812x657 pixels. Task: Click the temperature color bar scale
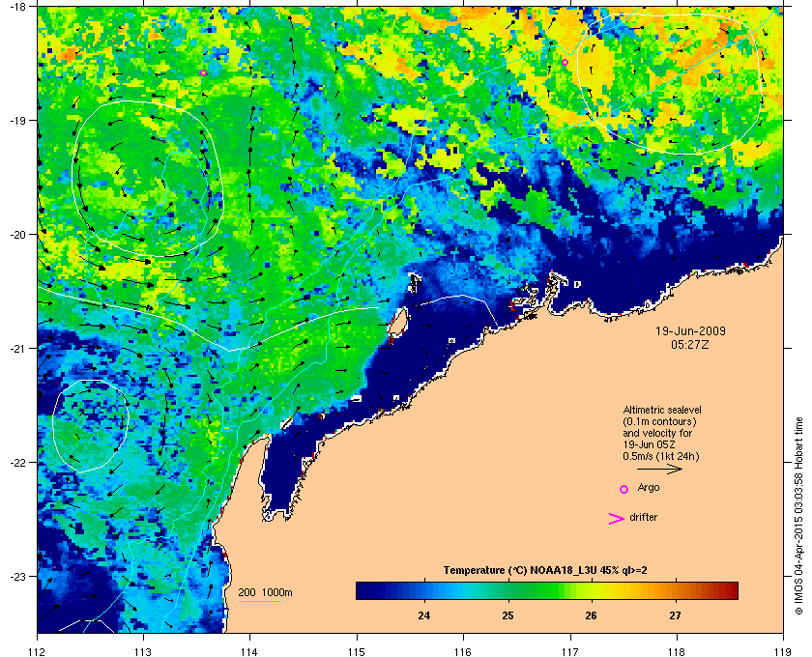coord(547,590)
